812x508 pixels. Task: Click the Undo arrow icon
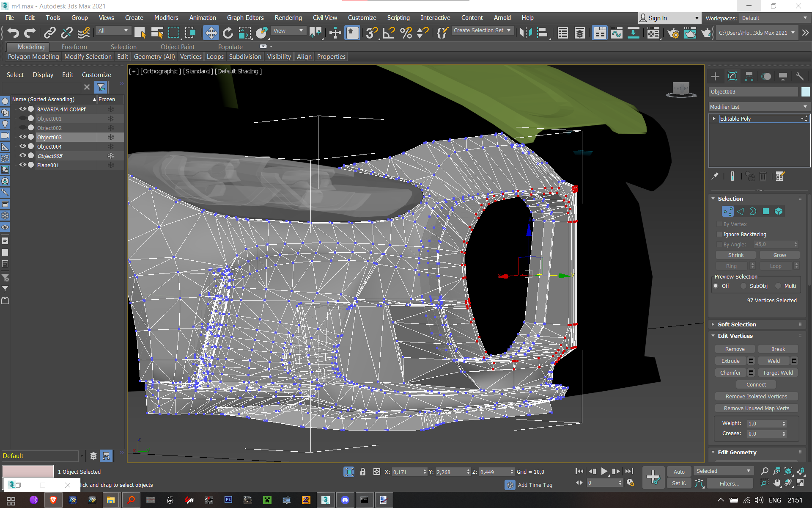point(13,33)
